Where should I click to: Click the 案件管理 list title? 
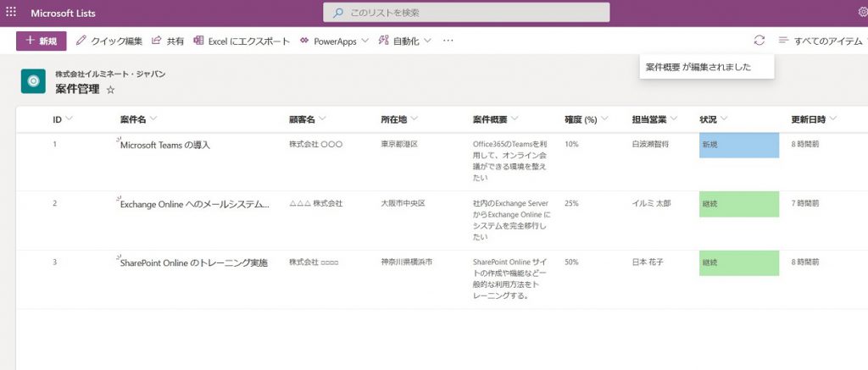click(x=77, y=89)
